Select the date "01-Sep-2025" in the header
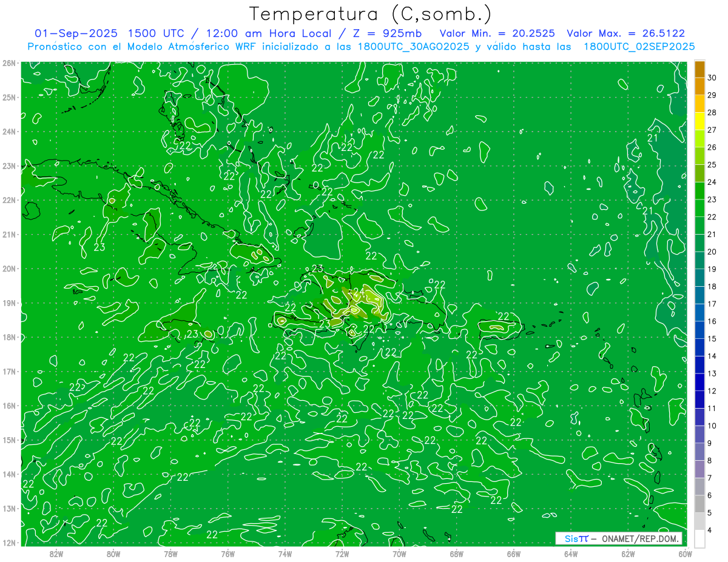The image size is (728, 562). click(75, 33)
